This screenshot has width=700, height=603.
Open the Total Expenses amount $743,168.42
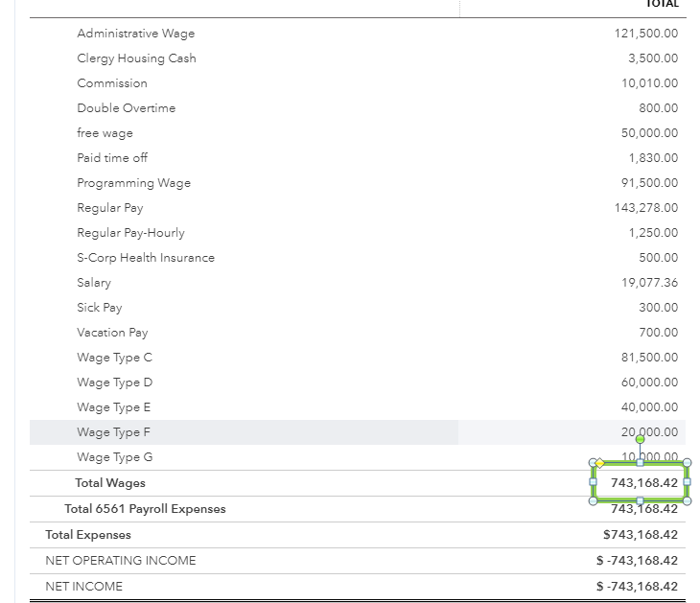click(640, 535)
